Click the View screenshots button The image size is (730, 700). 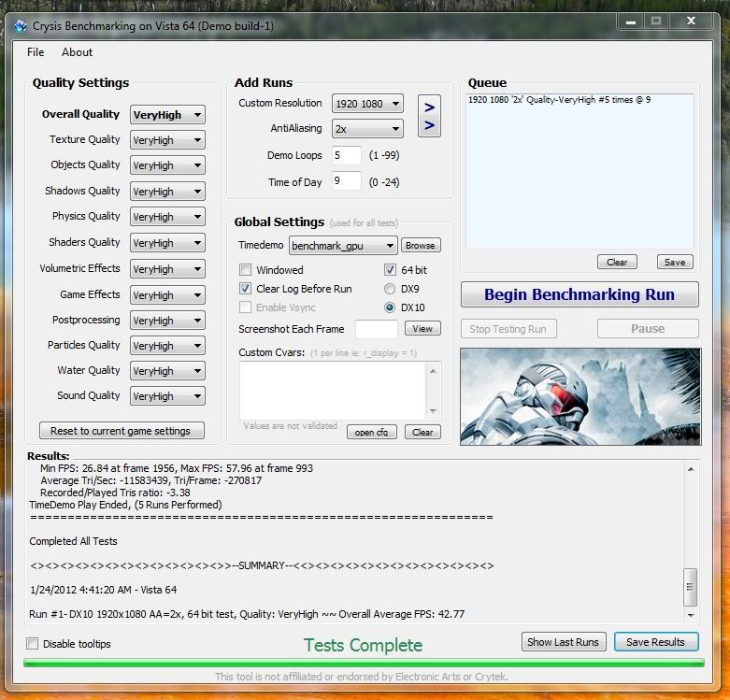point(422,329)
